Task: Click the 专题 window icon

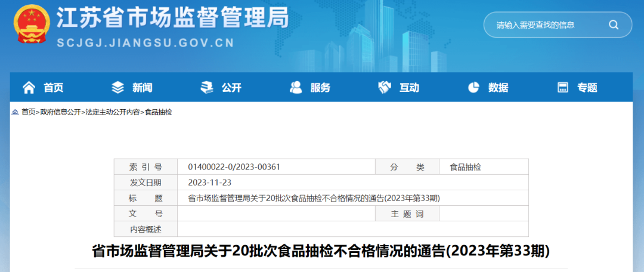Action: [562, 87]
